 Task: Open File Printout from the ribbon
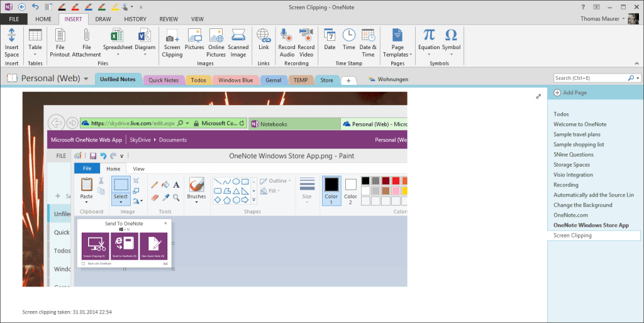click(60, 43)
